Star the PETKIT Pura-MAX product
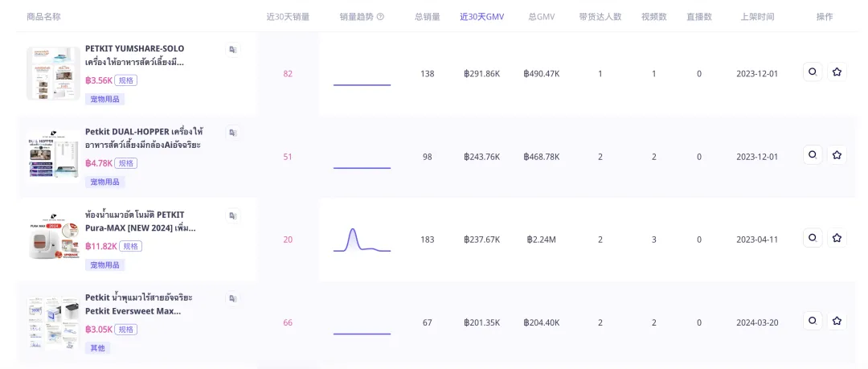 pyautogui.click(x=837, y=238)
